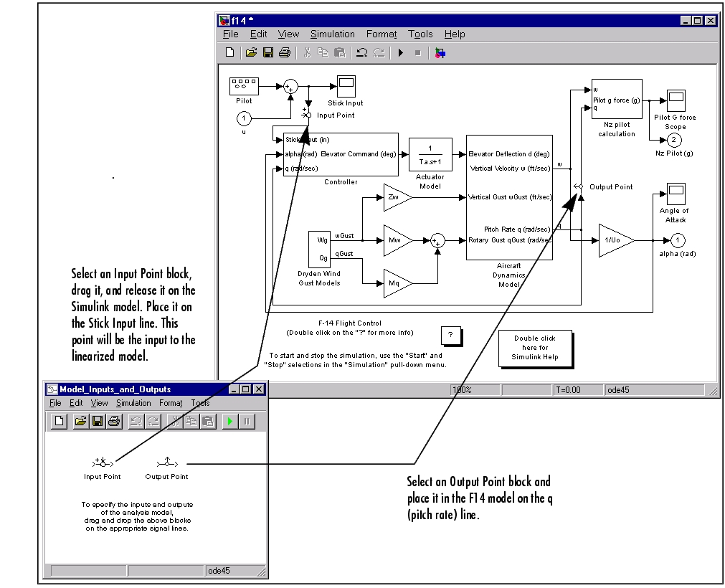Viewport: 725px width, 588px height.
Task: Select the Mw gain block
Action: click(398, 240)
